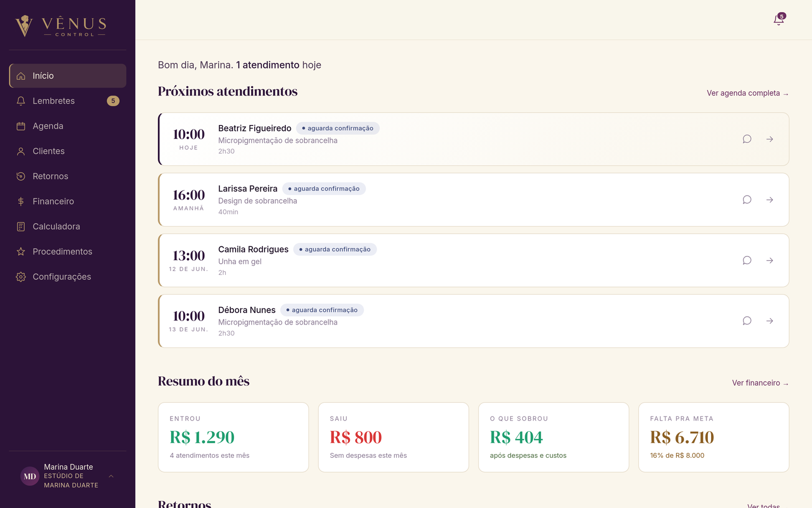This screenshot has height=508, width=812.
Task: Open Configurações in the sidebar
Action: coord(67,277)
